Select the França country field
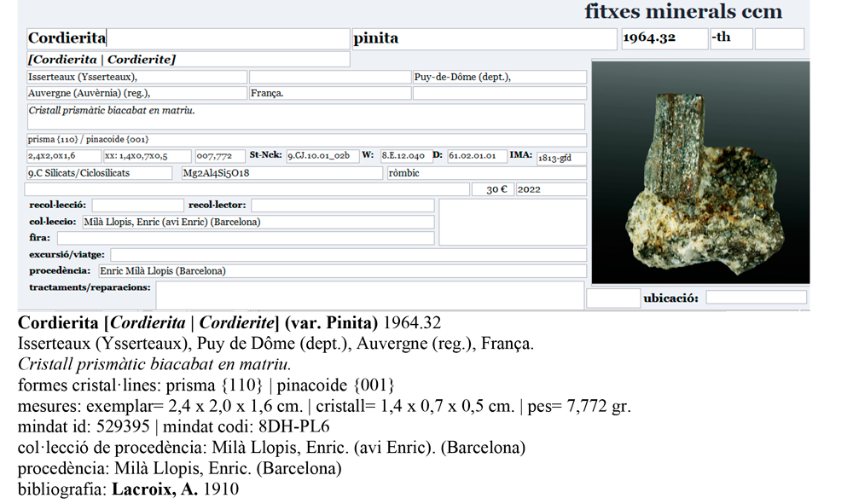 (329, 93)
